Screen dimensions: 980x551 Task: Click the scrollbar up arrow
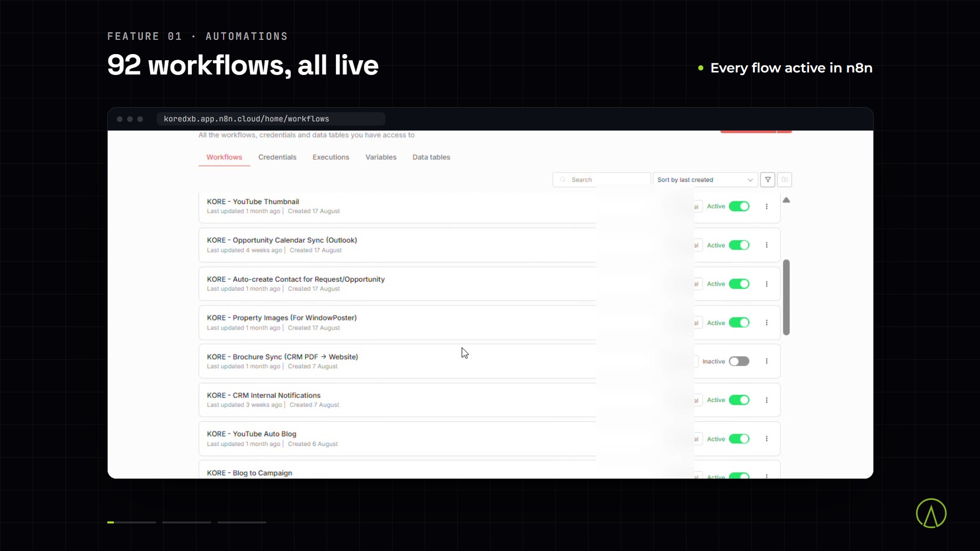(x=787, y=200)
